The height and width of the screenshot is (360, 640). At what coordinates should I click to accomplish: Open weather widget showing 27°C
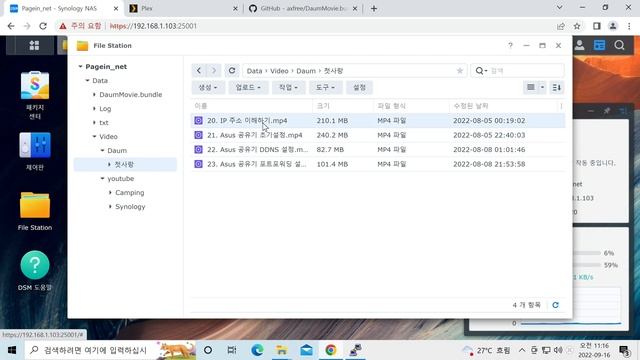point(487,350)
